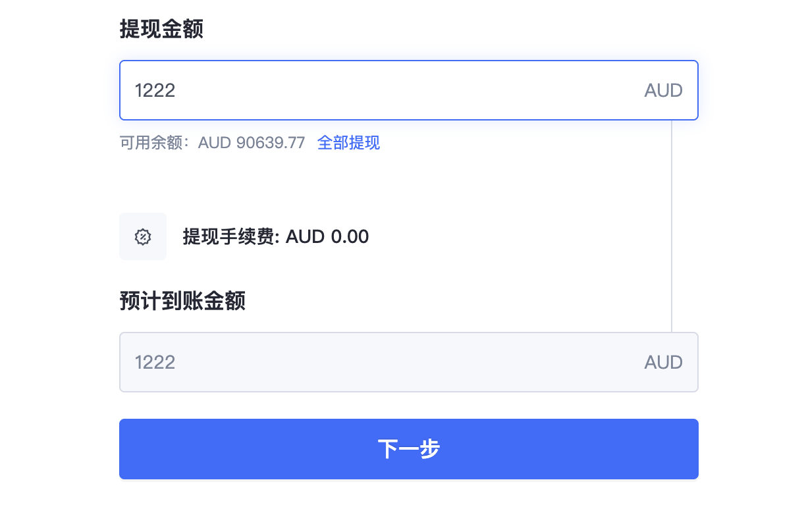Click the available balance AUD 90639.77 value

[x=252, y=142]
